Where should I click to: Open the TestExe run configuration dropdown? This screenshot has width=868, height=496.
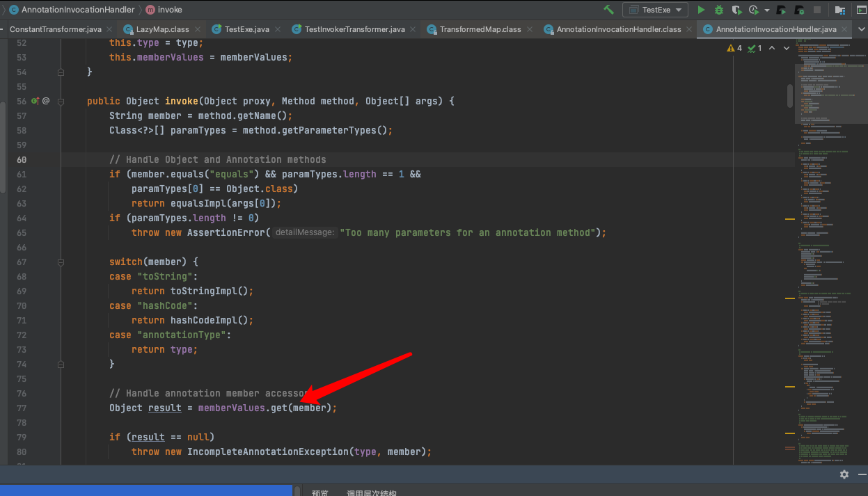point(655,10)
